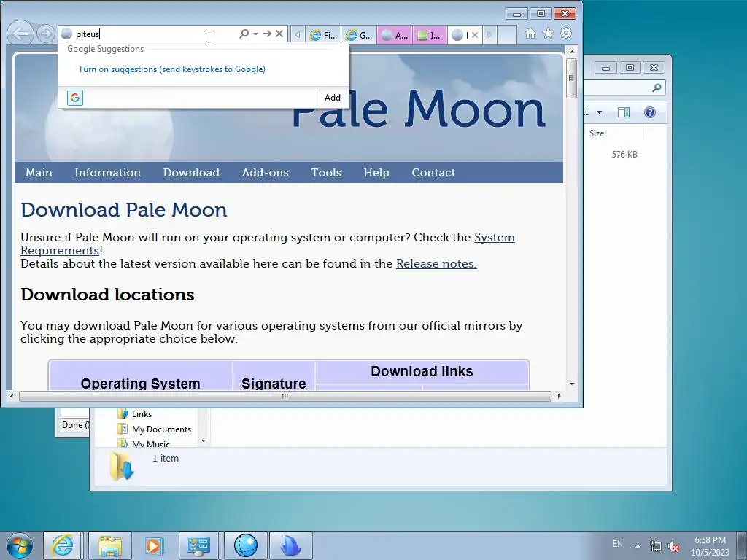Click 'Turn on suggestions' link
747x560 pixels.
coord(171,69)
